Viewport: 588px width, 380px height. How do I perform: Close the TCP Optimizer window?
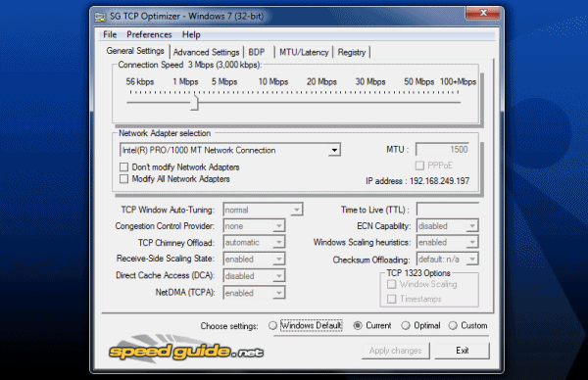click(483, 13)
